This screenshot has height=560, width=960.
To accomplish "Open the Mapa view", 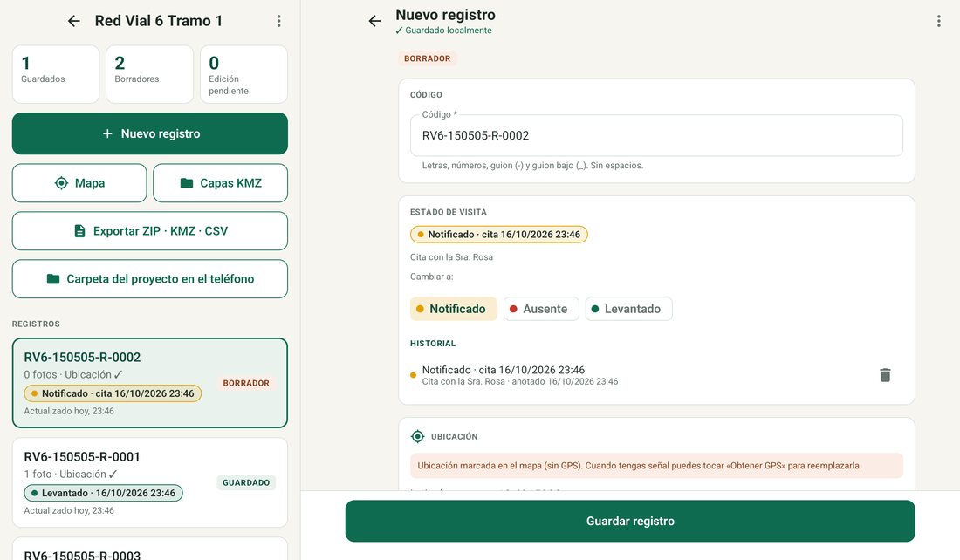I will [x=79, y=183].
